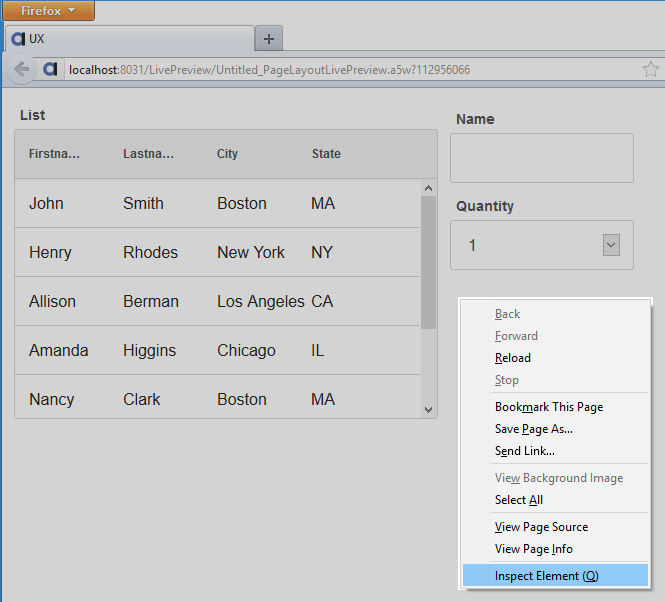Select the Henry Rhodes list row

click(x=218, y=252)
